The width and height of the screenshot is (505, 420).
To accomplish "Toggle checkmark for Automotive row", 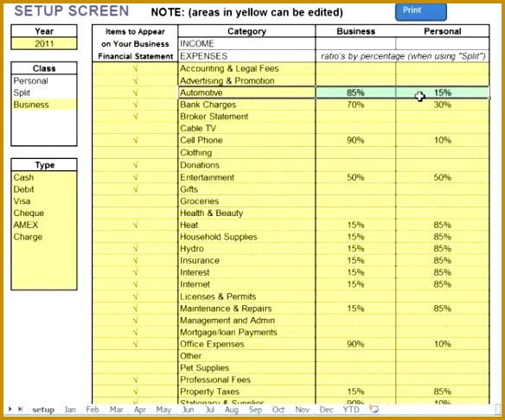I will (x=135, y=92).
